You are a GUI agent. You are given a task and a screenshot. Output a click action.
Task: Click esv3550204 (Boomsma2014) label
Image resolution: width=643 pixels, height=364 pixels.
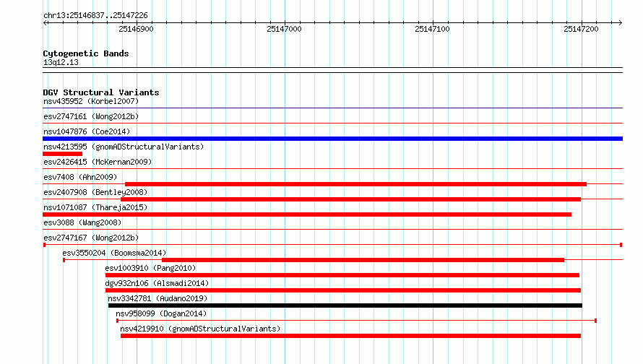114,253
